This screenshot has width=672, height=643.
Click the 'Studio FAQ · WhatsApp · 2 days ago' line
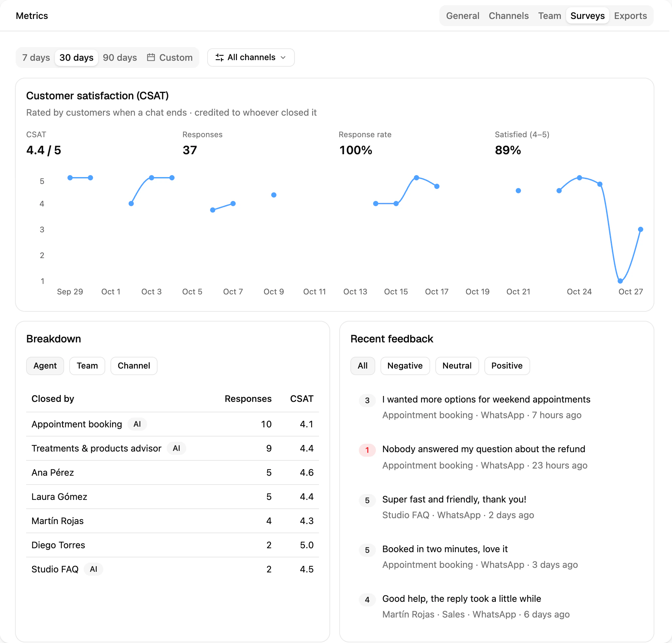[458, 515]
